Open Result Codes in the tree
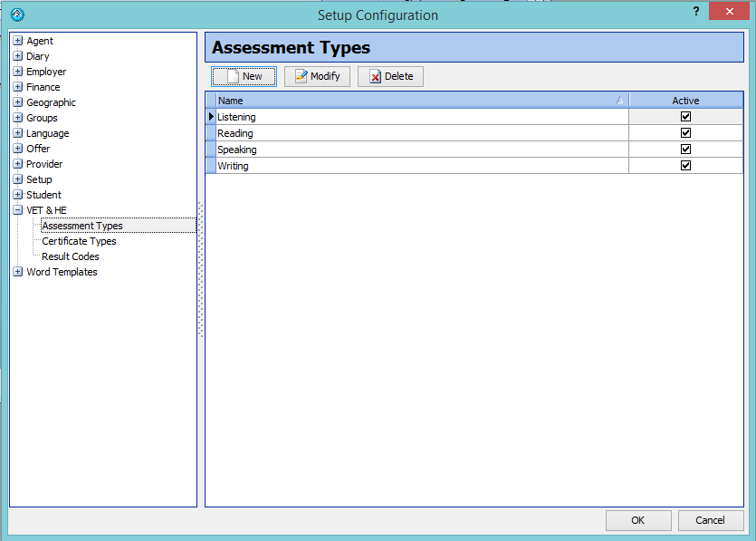The image size is (756, 541). pyautogui.click(x=71, y=256)
